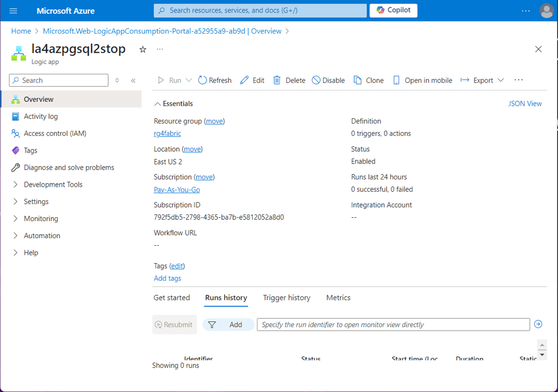The width and height of the screenshot is (558, 392).
Task: Click the Microsoft Azure logo text
Action: pyautogui.click(x=65, y=11)
